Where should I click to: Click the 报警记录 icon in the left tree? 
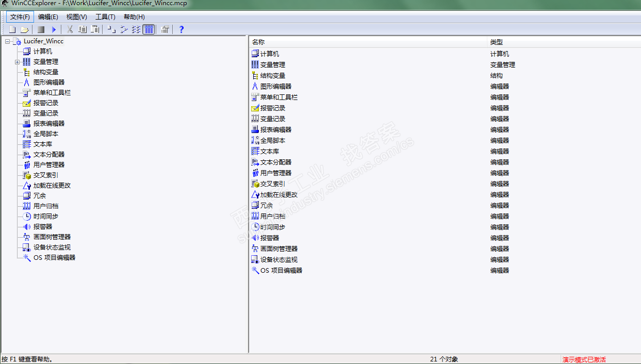27,103
